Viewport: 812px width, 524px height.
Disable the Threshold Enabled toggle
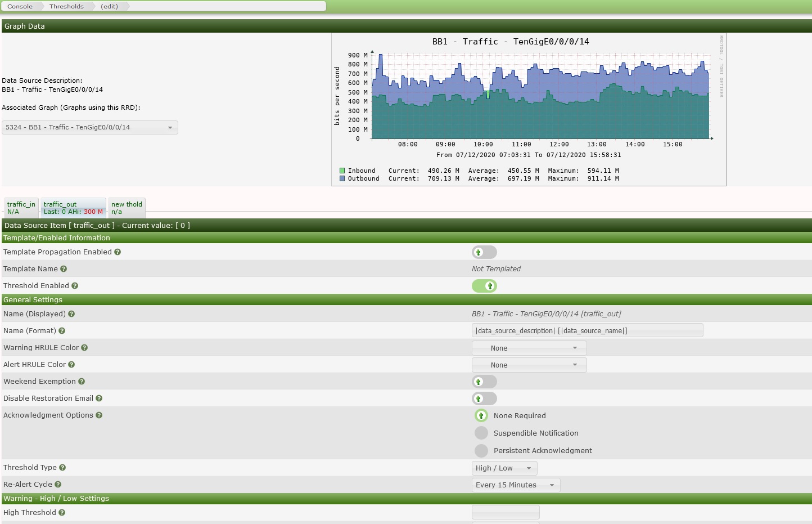tap(484, 286)
